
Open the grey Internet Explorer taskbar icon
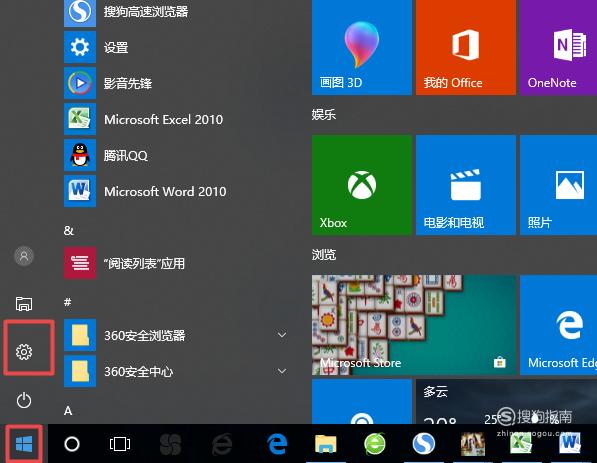222,444
